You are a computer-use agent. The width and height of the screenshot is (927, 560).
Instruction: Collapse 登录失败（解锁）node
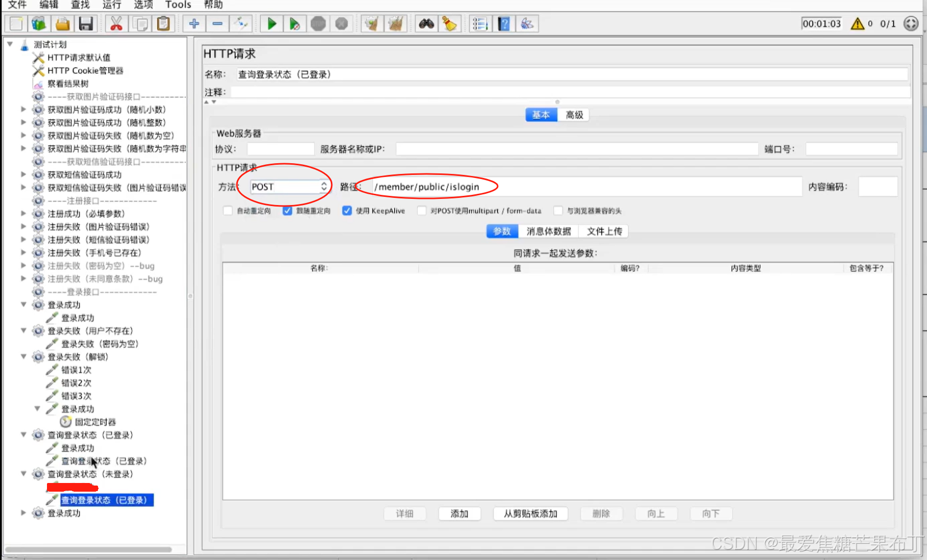point(23,357)
